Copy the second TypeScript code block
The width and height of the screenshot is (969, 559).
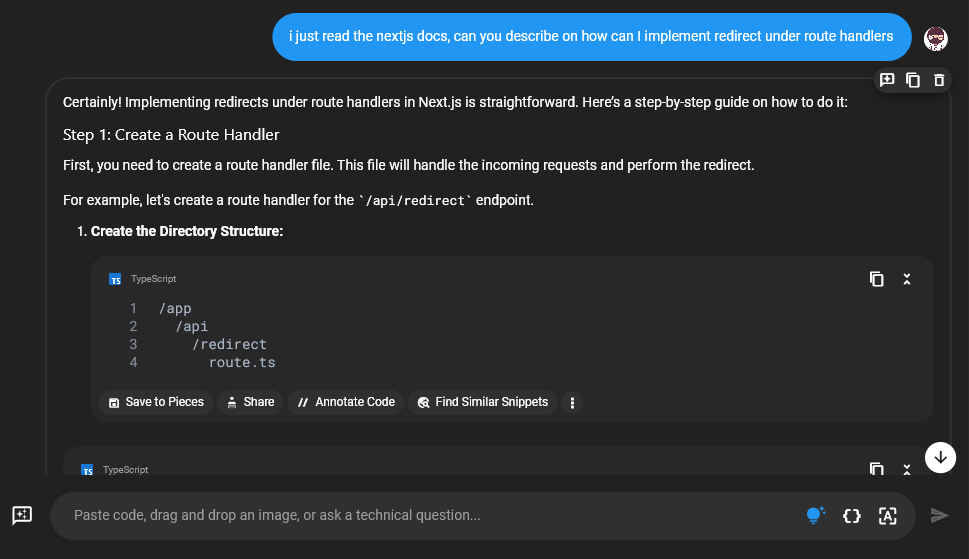tap(877, 469)
